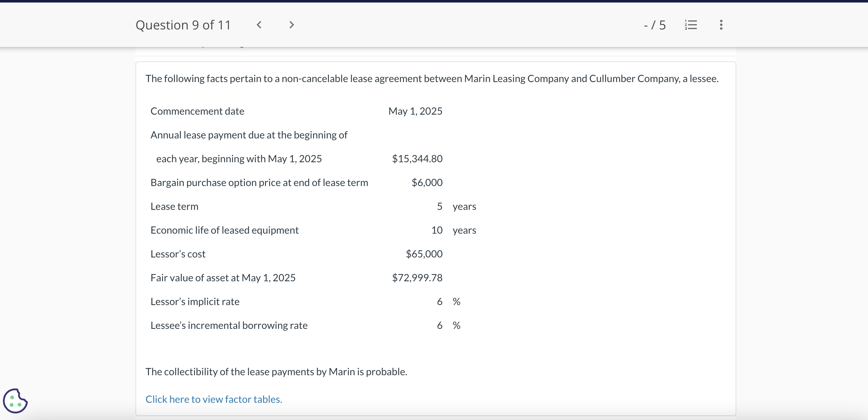Select the annual lease payment value $15,344.80

(x=417, y=158)
